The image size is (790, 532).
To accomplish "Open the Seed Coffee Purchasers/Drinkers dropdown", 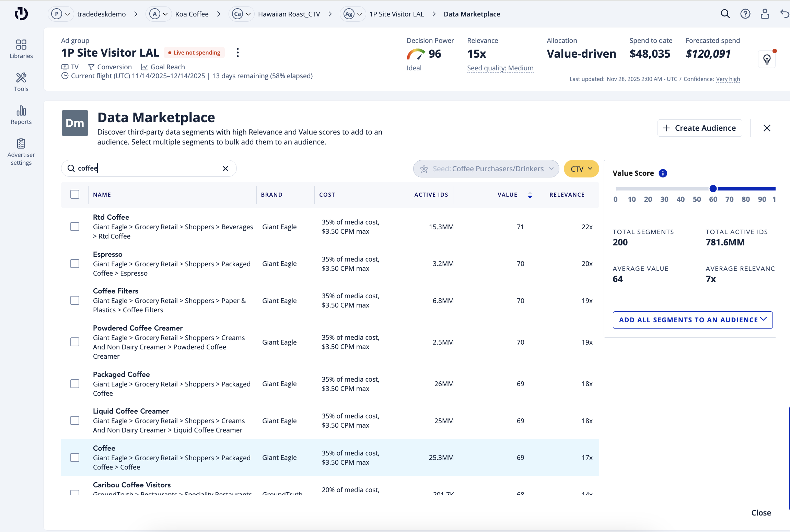I will pyautogui.click(x=486, y=169).
